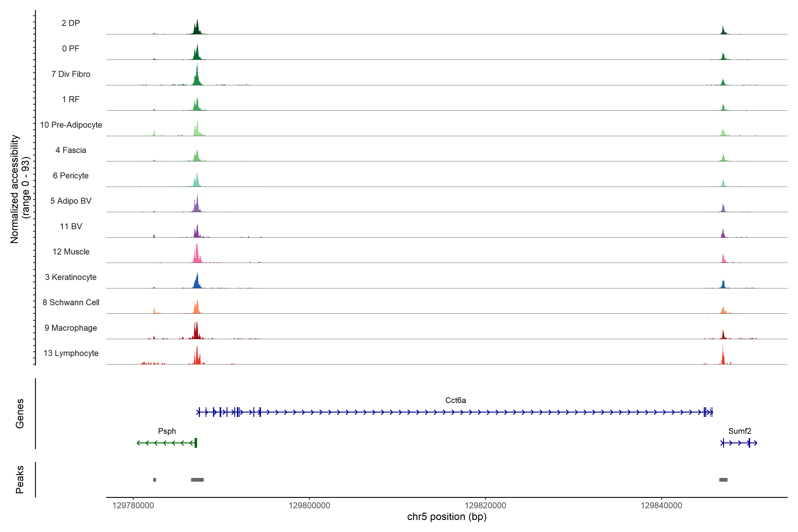
Task: Click the 8 Schwann Cell track label
Action: click(x=71, y=303)
